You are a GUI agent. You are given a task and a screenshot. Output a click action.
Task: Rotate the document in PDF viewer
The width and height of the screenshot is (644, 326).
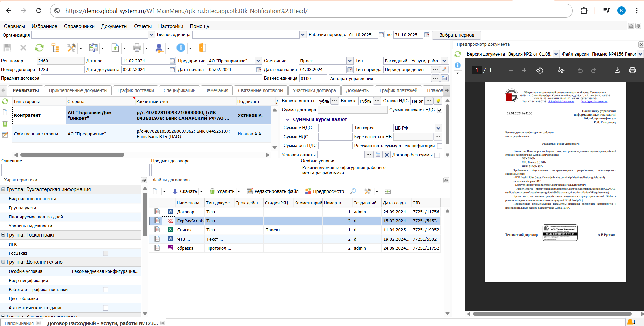coord(540,70)
